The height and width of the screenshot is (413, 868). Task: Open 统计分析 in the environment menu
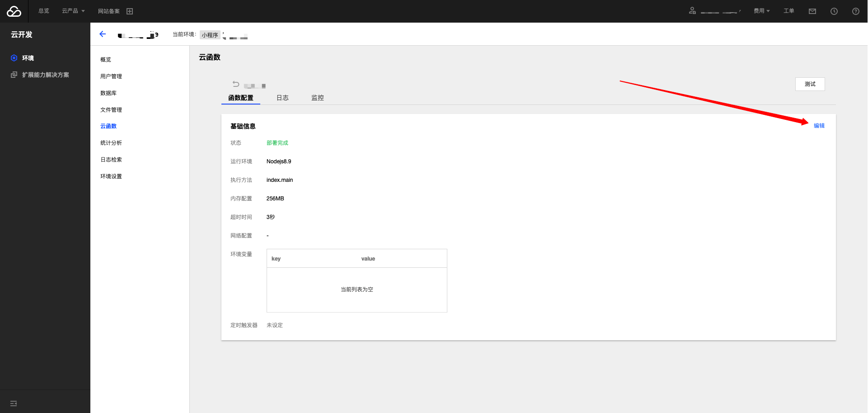pos(111,143)
